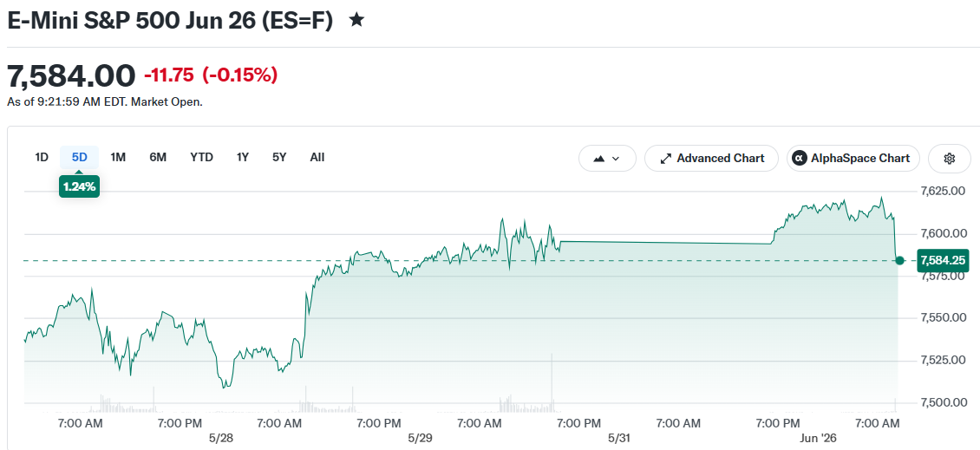The height and width of the screenshot is (450, 980).
Task: Click the Advanced Chart expand-arrows icon
Action: pyautogui.click(x=666, y=159)
